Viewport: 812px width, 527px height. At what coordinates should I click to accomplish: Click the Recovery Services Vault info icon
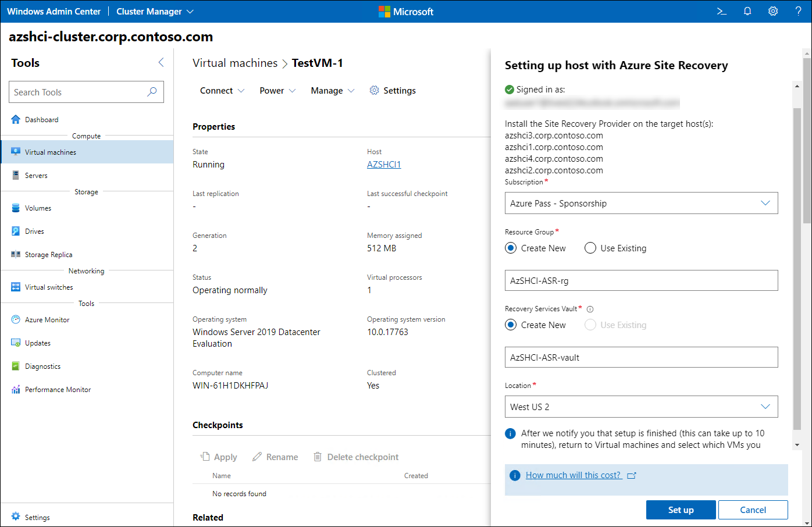point(590,309)
